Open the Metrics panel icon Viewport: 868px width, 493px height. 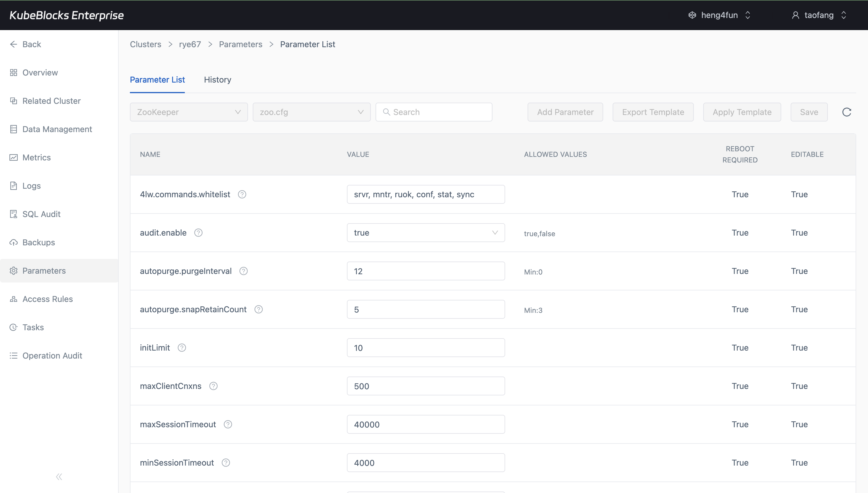coord(14,157)
